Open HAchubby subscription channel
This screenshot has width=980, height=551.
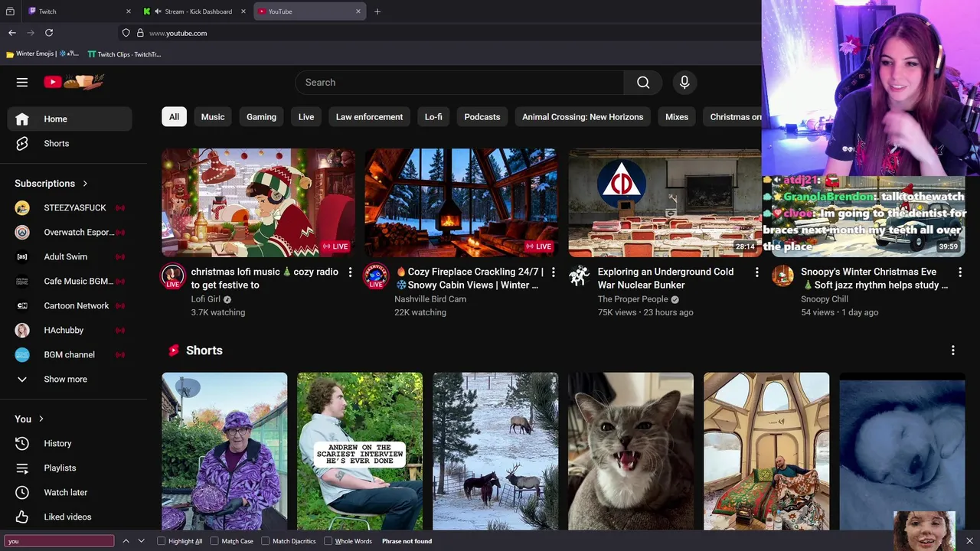(70, 331)
